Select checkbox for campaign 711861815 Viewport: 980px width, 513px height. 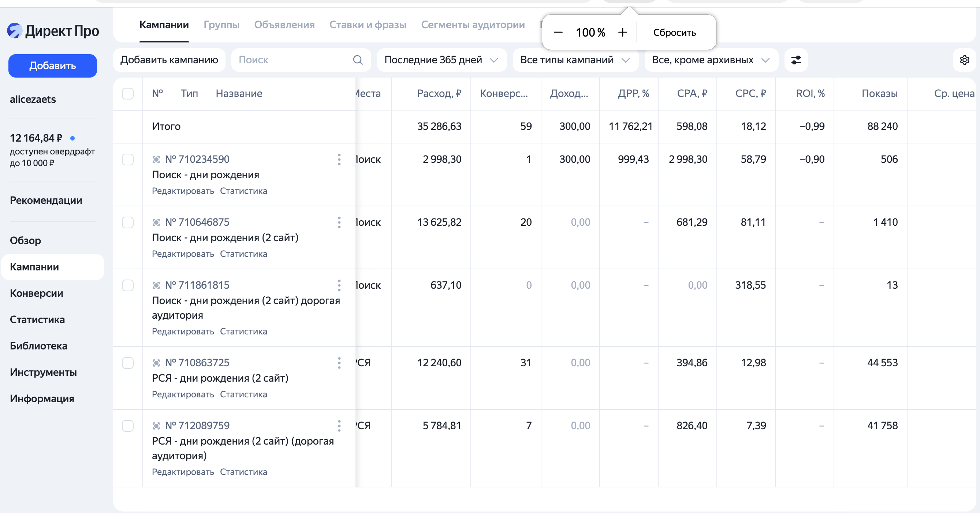(128, 285)
